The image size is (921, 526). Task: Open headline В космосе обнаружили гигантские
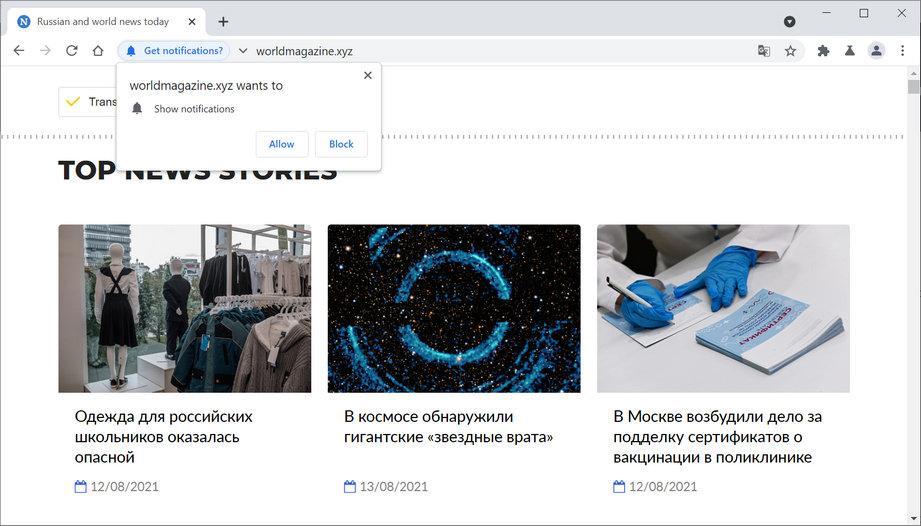coord(448,427)
